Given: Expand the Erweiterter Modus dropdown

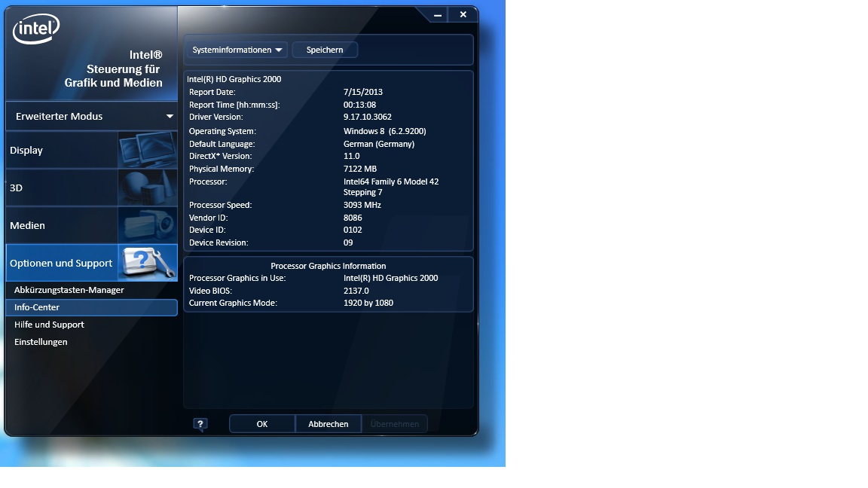Looking at the screenshot, I should pos(92,116).
